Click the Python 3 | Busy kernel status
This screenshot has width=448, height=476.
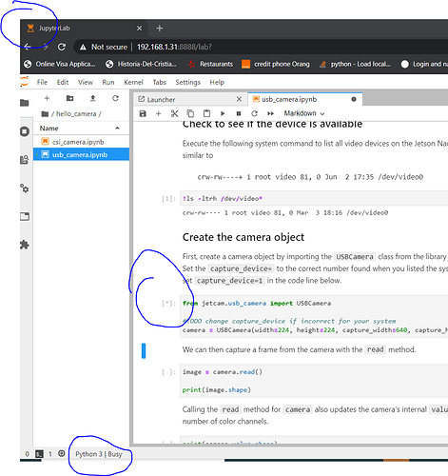point(99,454)
